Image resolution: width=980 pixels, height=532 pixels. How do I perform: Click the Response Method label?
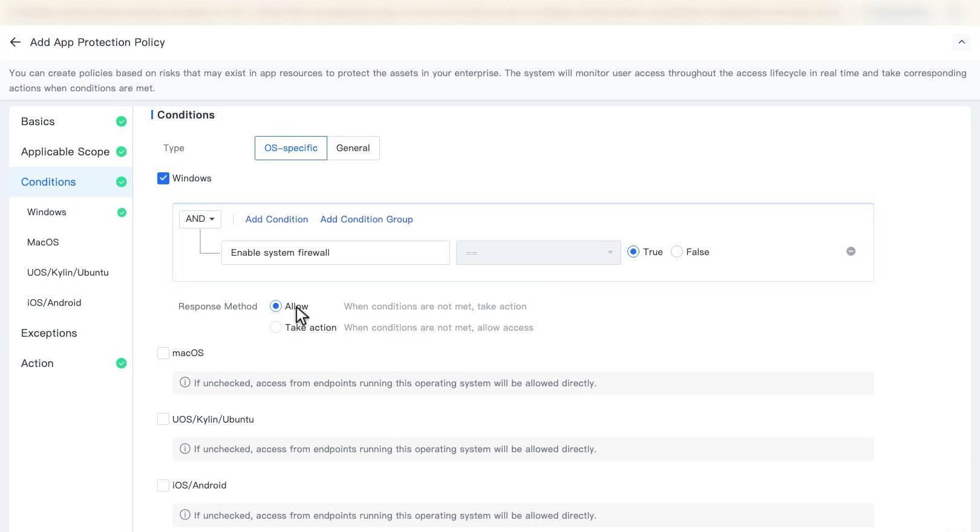(218, 307)
